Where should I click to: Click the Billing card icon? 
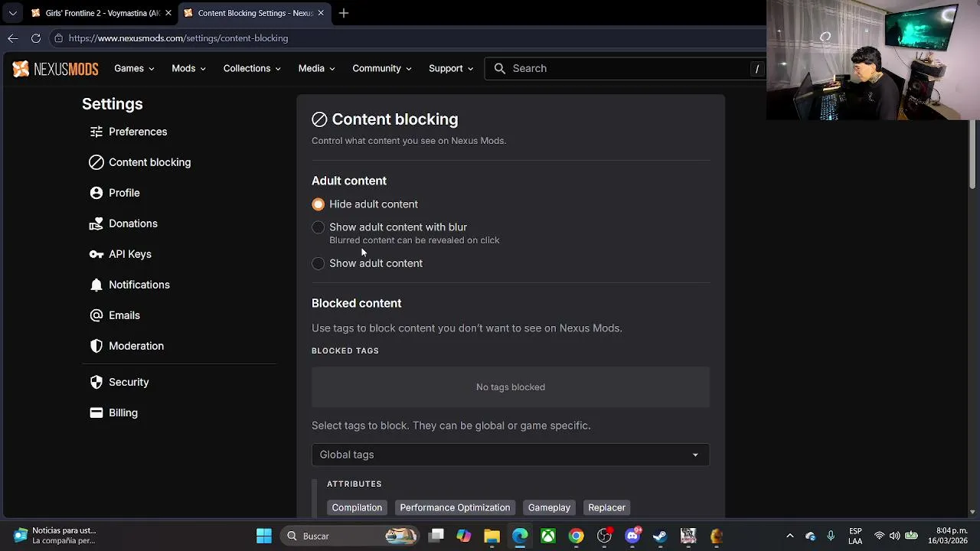click(x=96, y=412)
